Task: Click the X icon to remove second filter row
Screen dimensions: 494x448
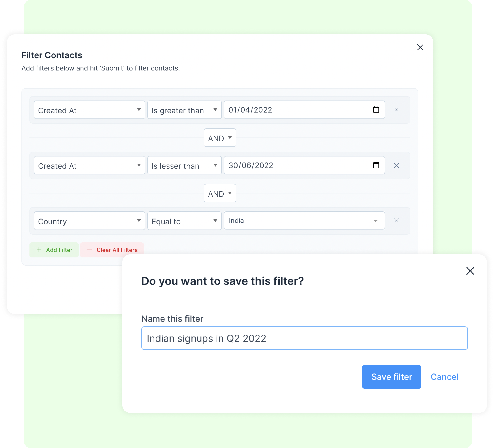Action: 396,165
